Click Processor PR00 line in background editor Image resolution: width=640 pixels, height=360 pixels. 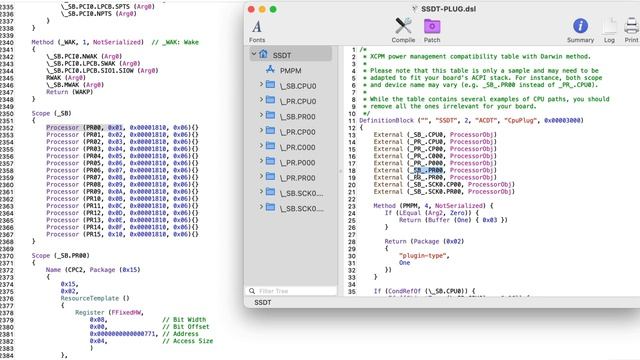click(x=122, y=127)
